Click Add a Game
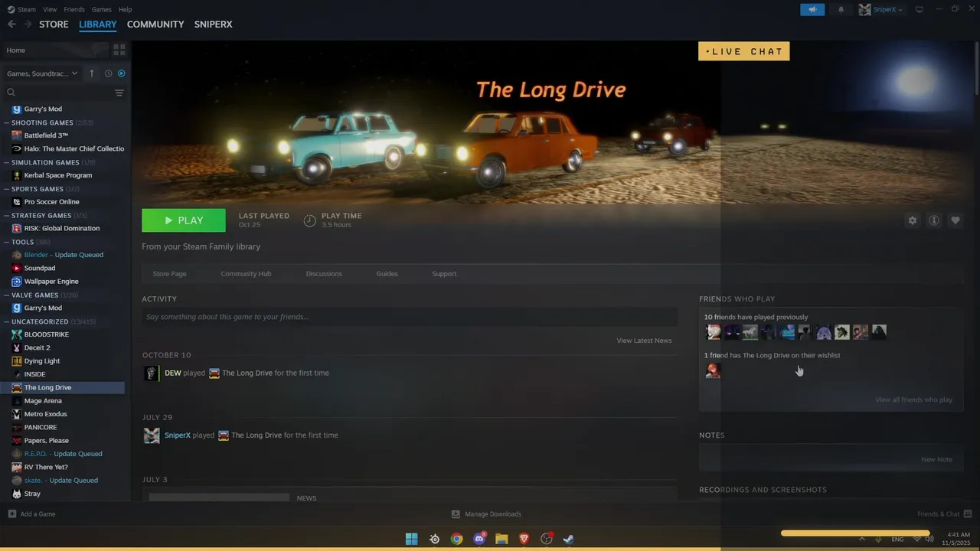 click(31, 514)
